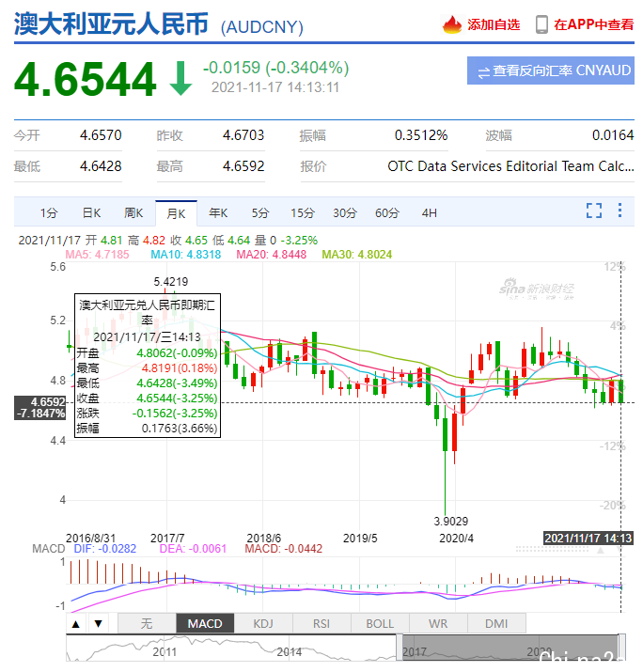The height and width of the screenshot is (672, 643).
Task: Click the MA20: 4.8448 legend label
Action: pos(272,255)
